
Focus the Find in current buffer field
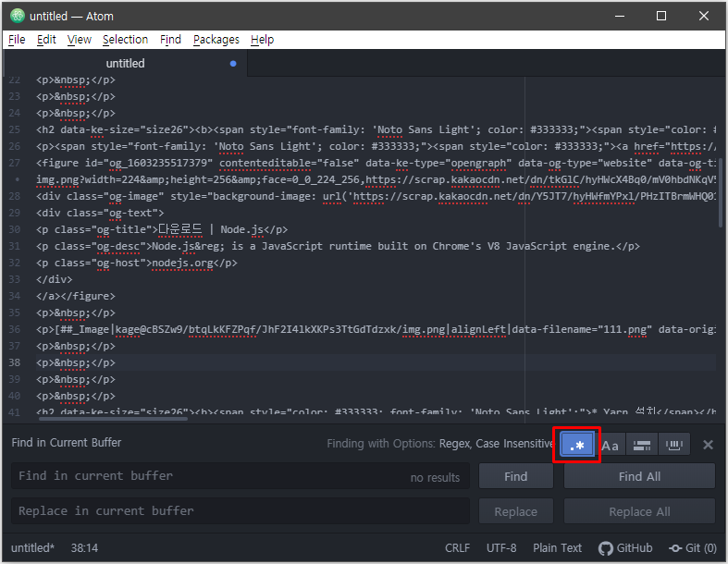(240, 476)
